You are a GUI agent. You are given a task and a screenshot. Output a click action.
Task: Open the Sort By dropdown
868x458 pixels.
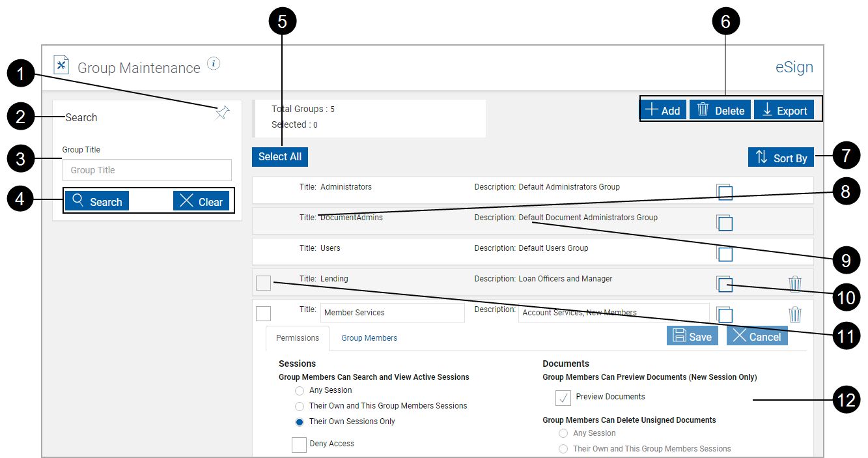[781, 157]
